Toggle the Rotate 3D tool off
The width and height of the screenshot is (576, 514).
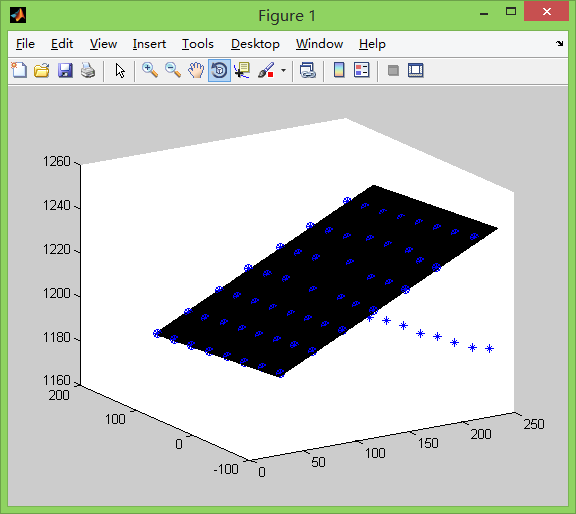(219, 70)
